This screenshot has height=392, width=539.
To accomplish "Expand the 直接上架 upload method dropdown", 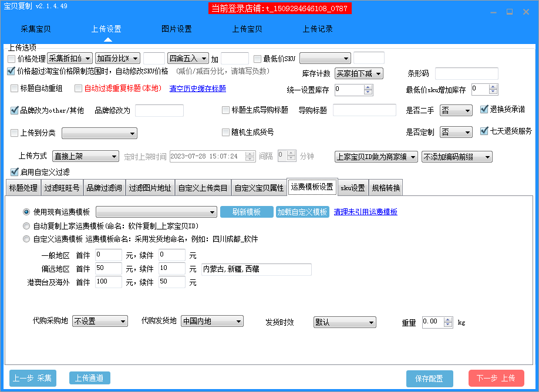I will coord(85,156).
